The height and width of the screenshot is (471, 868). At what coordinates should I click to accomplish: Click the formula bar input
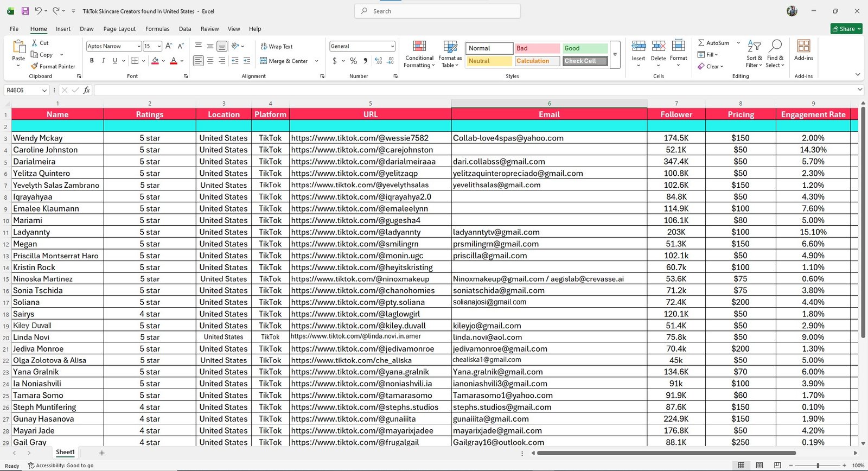tap(475, 90)
